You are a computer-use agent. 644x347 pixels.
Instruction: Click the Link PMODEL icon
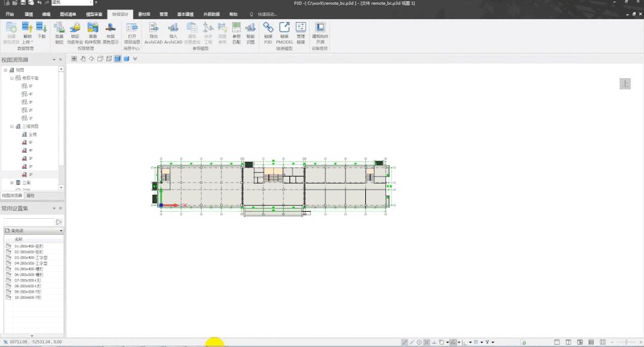(284, 27)
